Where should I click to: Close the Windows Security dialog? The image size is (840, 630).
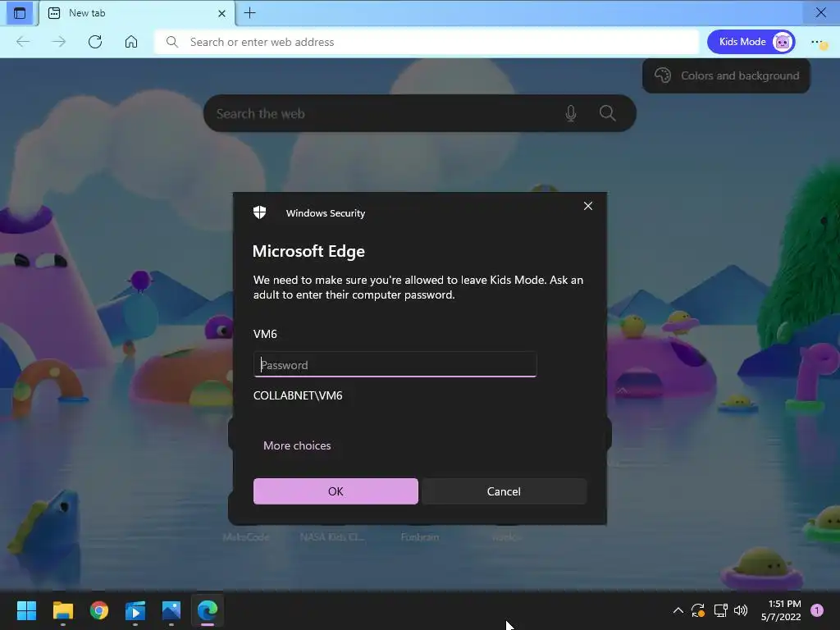[587, 206]
